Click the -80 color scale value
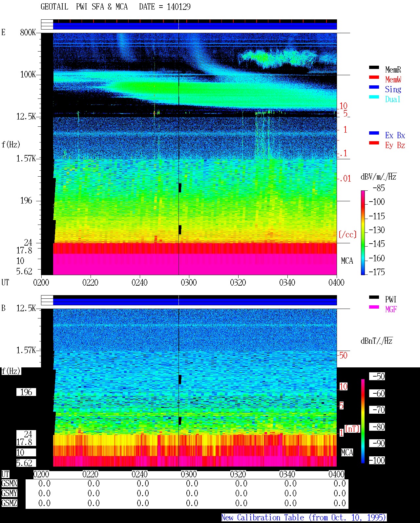The image size is (420, 523). pos(377,427)
